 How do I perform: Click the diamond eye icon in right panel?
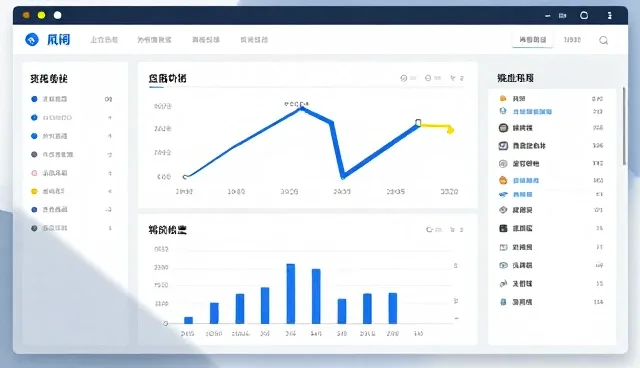pos(503,210)
